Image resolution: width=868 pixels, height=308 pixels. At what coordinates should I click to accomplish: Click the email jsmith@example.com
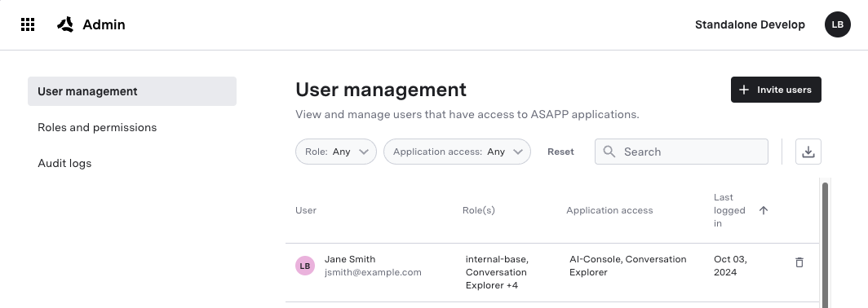[x=373, y=272]
